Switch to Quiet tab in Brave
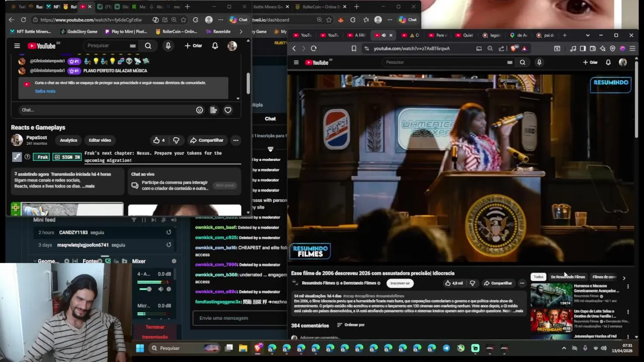 click(464, 35)
